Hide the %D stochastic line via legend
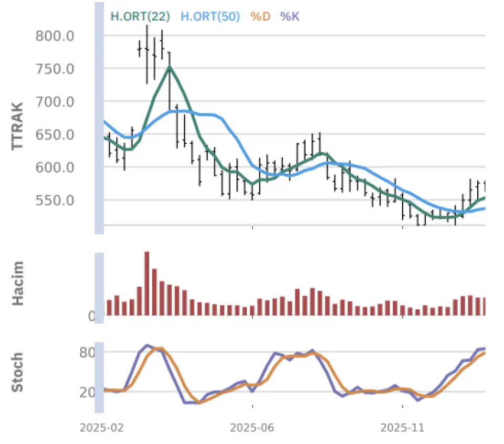This screenshot has height=444, width=504. click(260, 16)
